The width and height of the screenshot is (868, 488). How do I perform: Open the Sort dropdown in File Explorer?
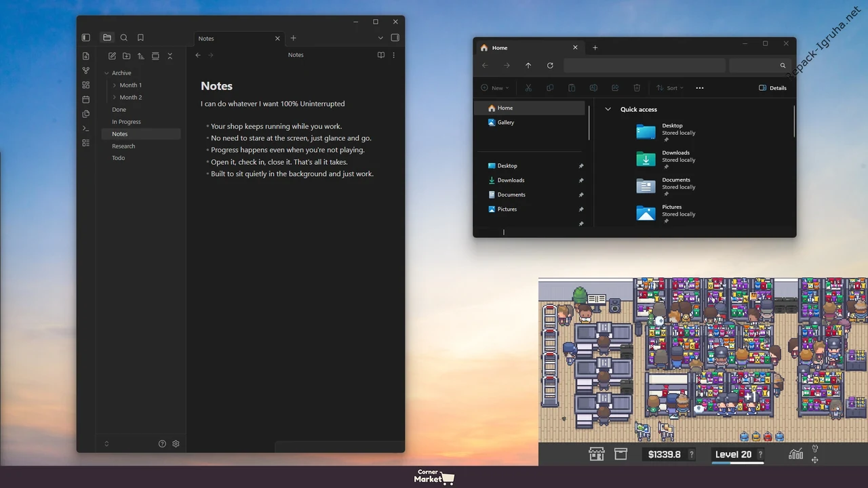pos(670,88)
